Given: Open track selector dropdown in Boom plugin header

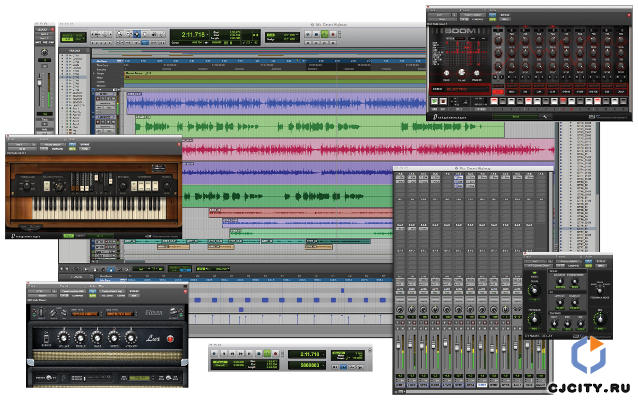Looking at the screenshot, I should coord(441,15).
